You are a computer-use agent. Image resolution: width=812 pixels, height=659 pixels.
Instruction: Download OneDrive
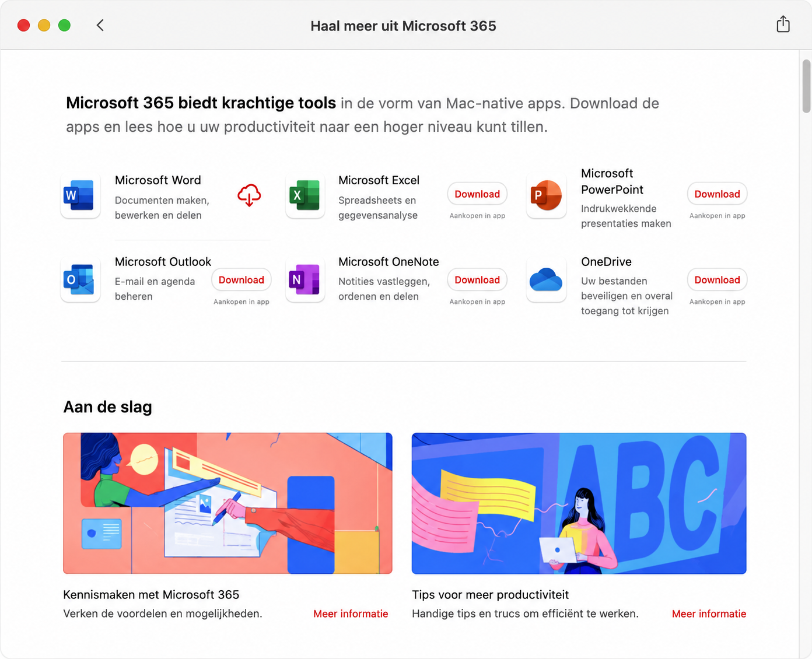[717, 280]
